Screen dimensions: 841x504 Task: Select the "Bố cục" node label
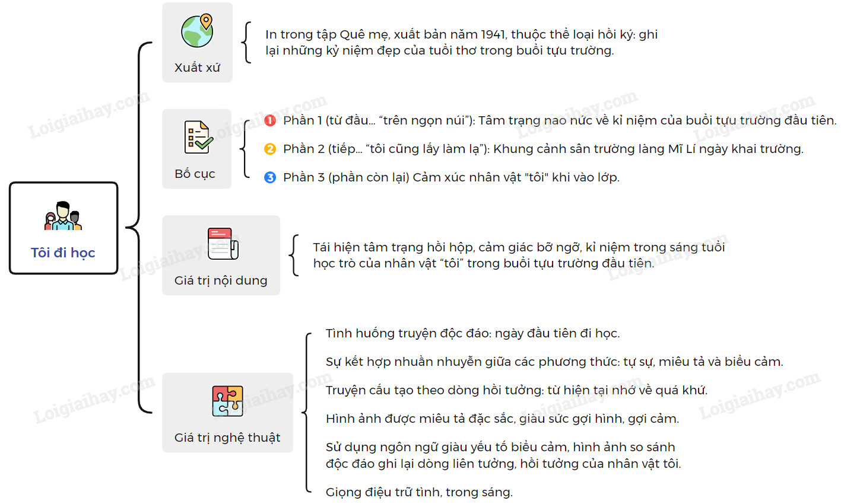pos(195,174)
